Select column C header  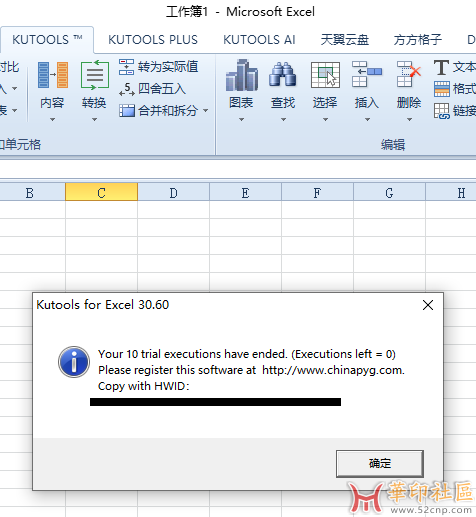pyautogui.click(x=101, y=192)
